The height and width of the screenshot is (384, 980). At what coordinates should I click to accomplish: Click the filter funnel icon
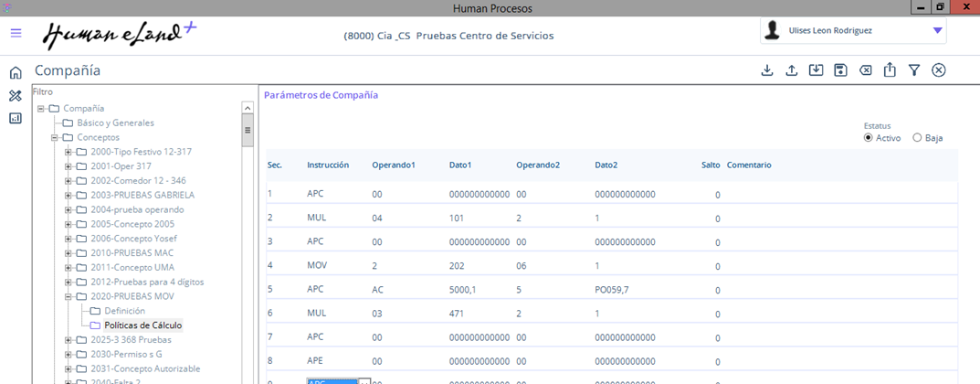pos(913,70)
